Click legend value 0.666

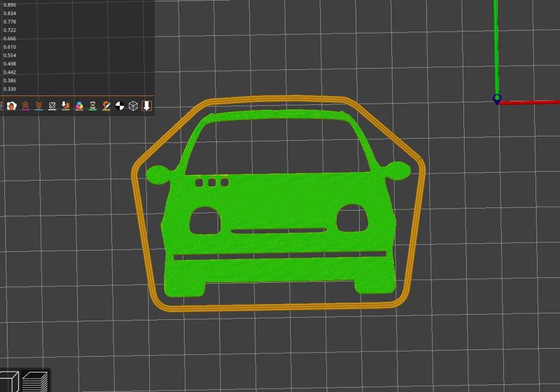click(x=10, y=38)
